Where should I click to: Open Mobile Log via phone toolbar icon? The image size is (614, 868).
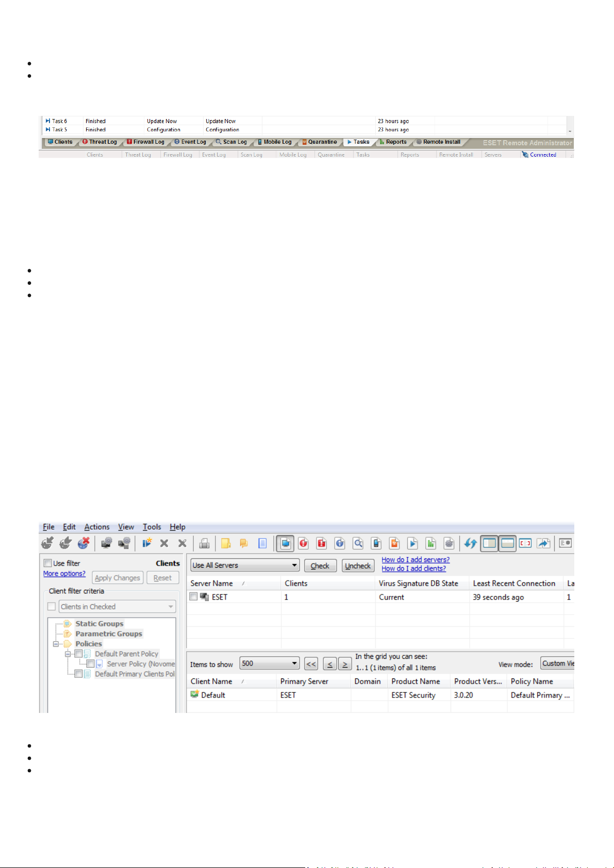376,543
